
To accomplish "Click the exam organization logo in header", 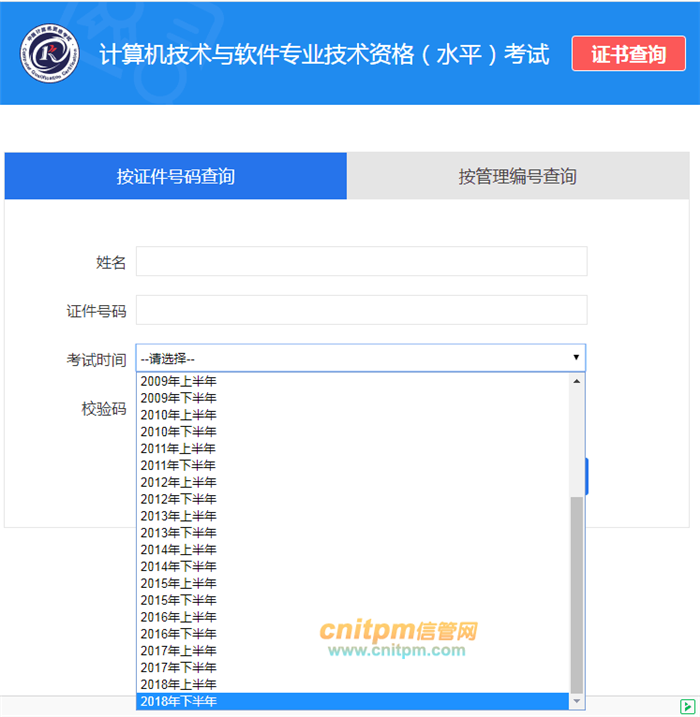I will click(x=51, y=54).
